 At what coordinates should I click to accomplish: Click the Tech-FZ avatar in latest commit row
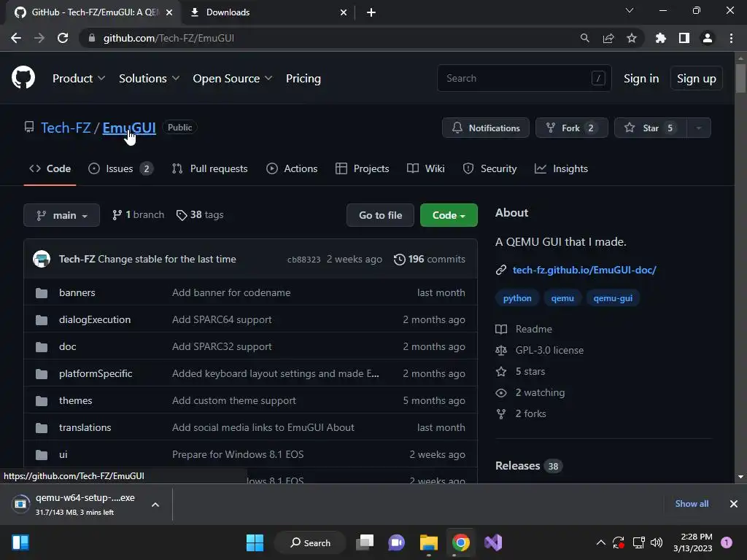click(x=42, y=259)
